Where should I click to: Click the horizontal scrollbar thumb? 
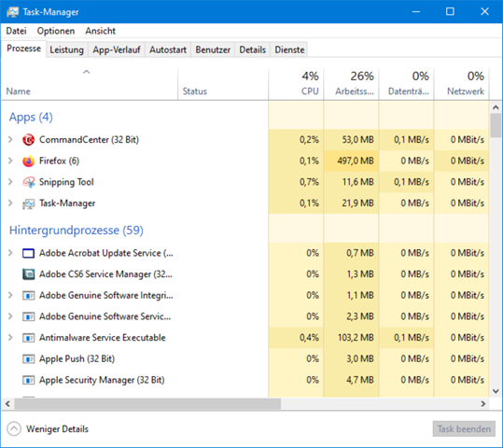click(x=147, y=404)
